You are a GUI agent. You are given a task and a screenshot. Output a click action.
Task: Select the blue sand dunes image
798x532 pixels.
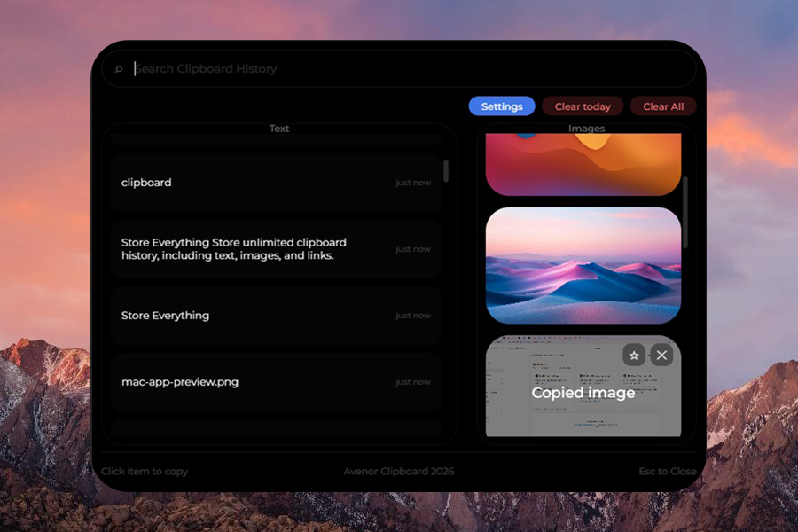(x=583, y=264)
